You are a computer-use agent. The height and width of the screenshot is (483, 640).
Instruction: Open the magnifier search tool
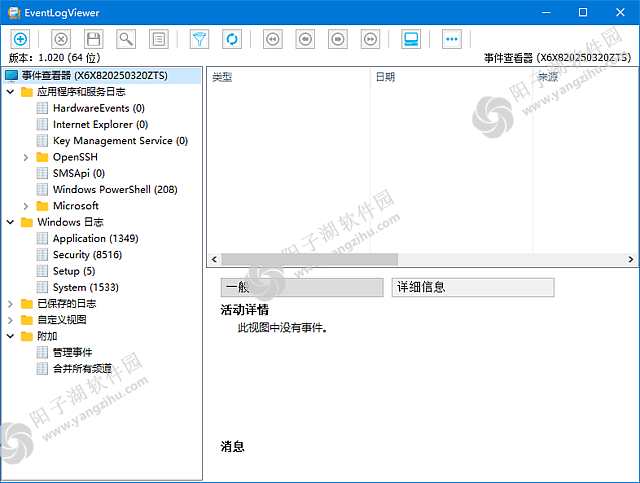126,39
